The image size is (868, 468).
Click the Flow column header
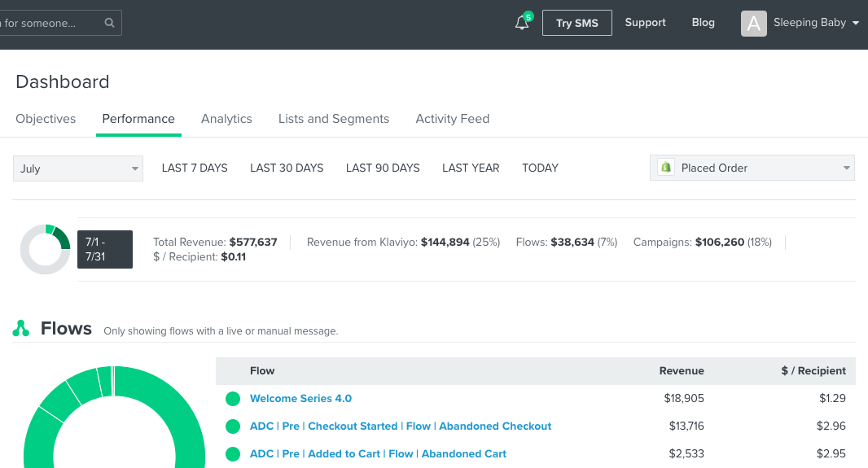[x=262, y=370]
